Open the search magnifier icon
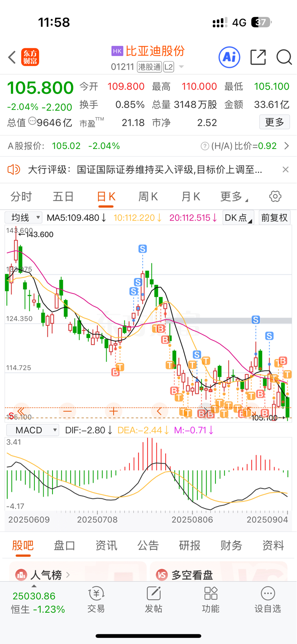The width and height of the screenshot is (297, 644). pos(284,57)
